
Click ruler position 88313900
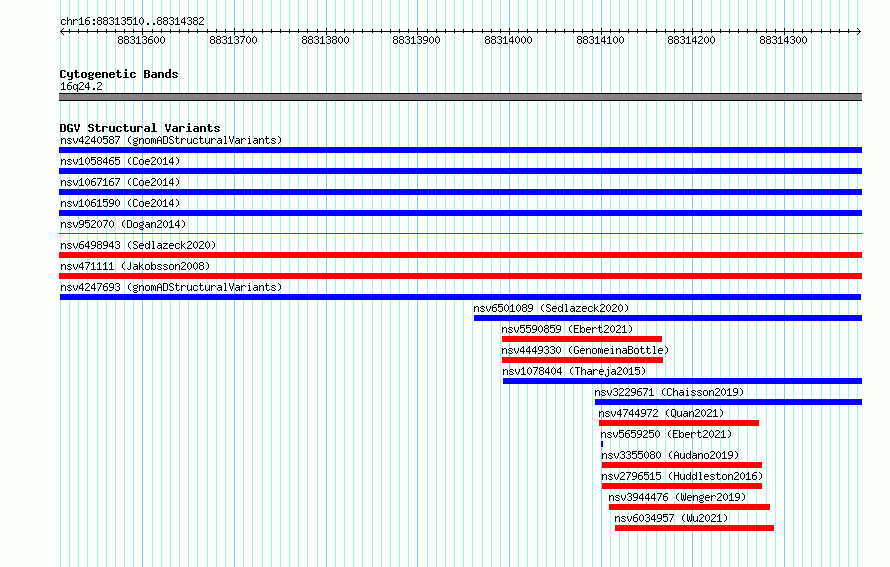point(417,40)
